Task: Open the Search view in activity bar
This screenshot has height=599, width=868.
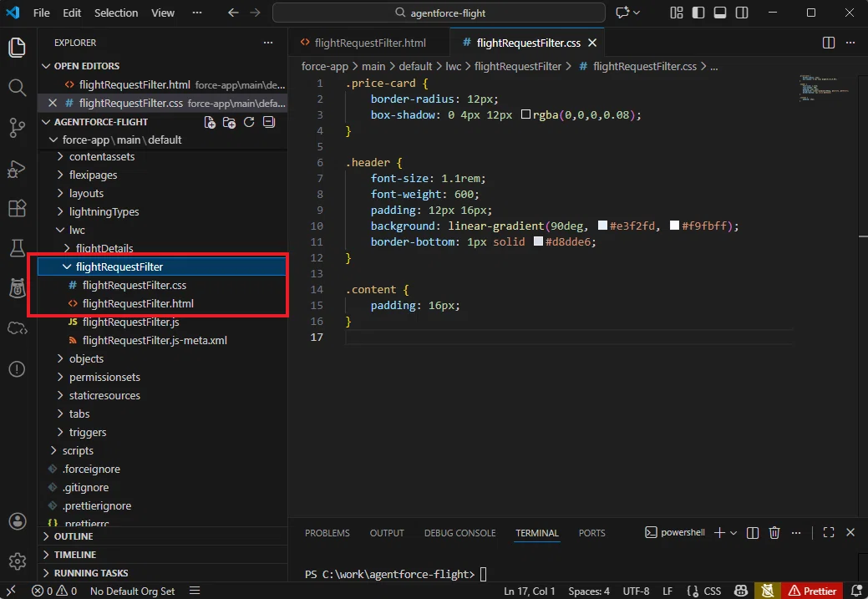Action: tap(18, 88)
